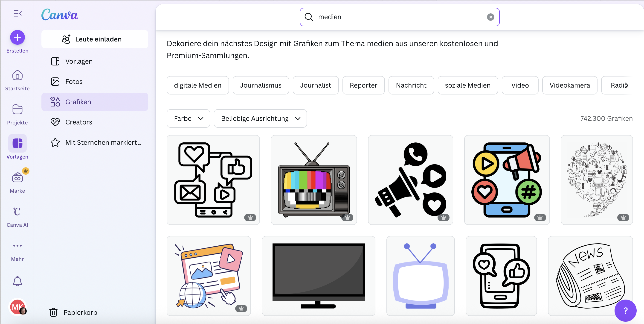Select the soziale Medien filter chip

click(x=467, y=85)
